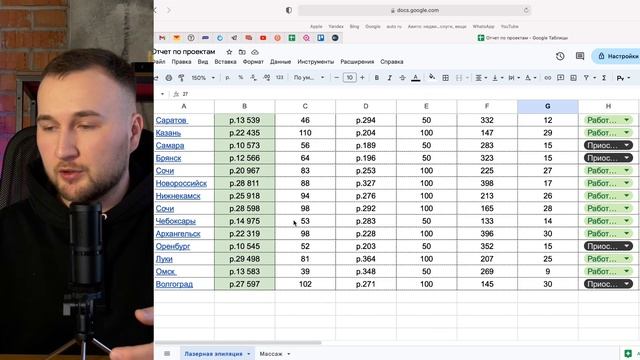Image resolution: width=640 pixels, height=360 pixels.
Task: Open the Вид menu
Action: tap(203, 62)
